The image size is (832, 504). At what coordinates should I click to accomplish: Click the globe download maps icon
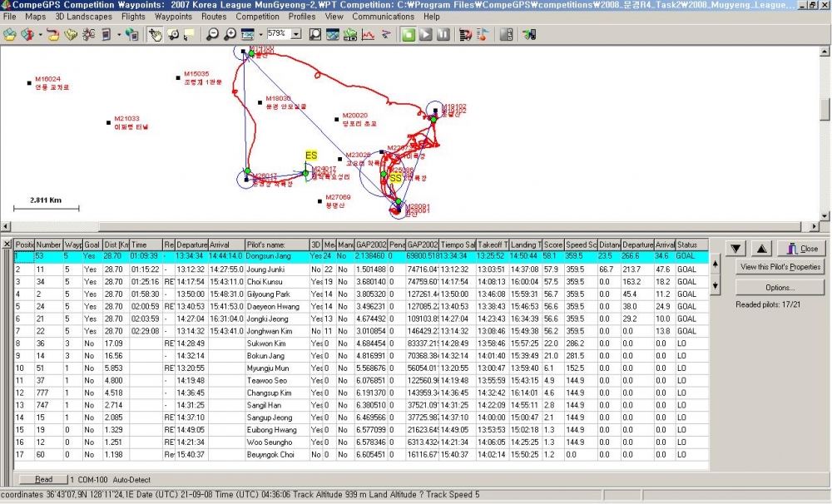tap(131, 35)
